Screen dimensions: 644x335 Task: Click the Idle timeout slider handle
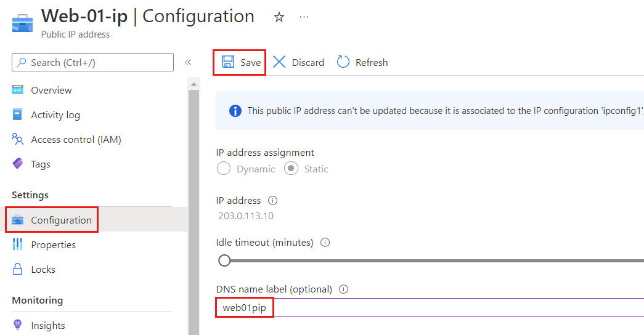point(224,260)
